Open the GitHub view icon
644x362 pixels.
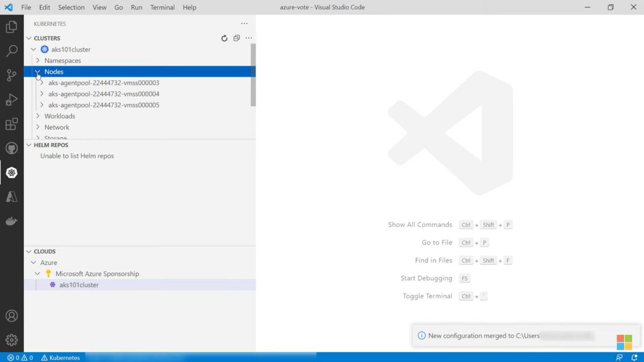point(11,148)
